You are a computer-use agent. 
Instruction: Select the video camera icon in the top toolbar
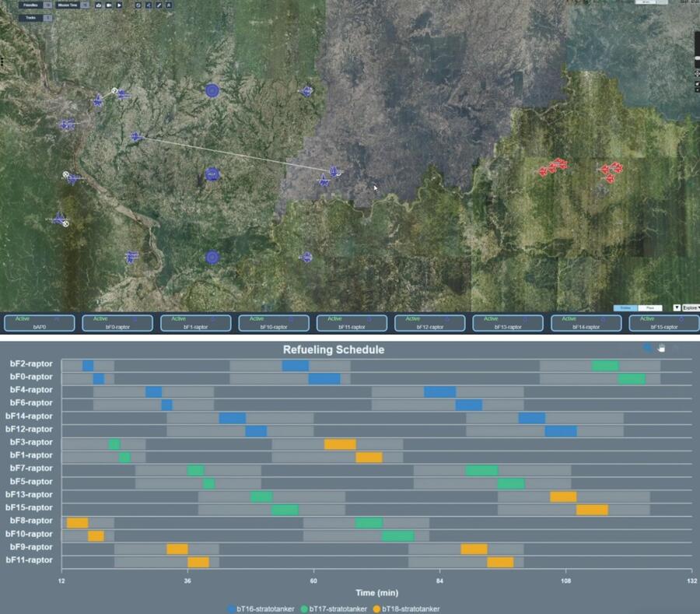pyautogui.click(x=108, y=5)
